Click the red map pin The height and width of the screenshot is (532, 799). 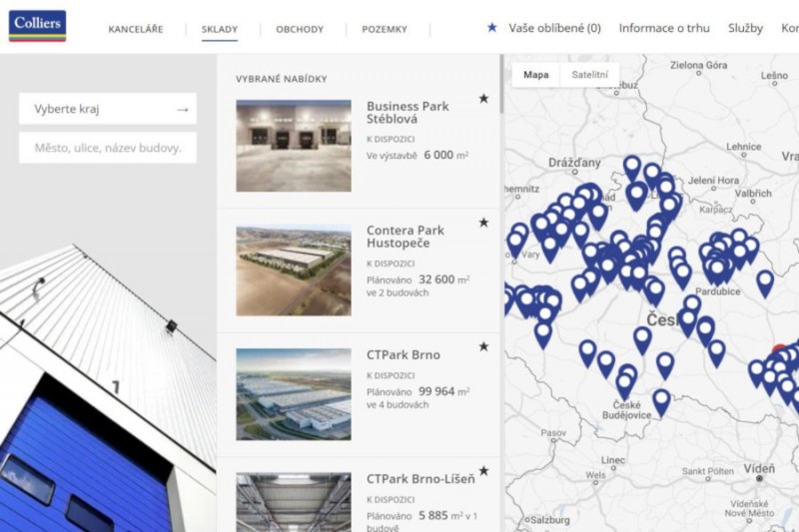(x=779, y=349)
